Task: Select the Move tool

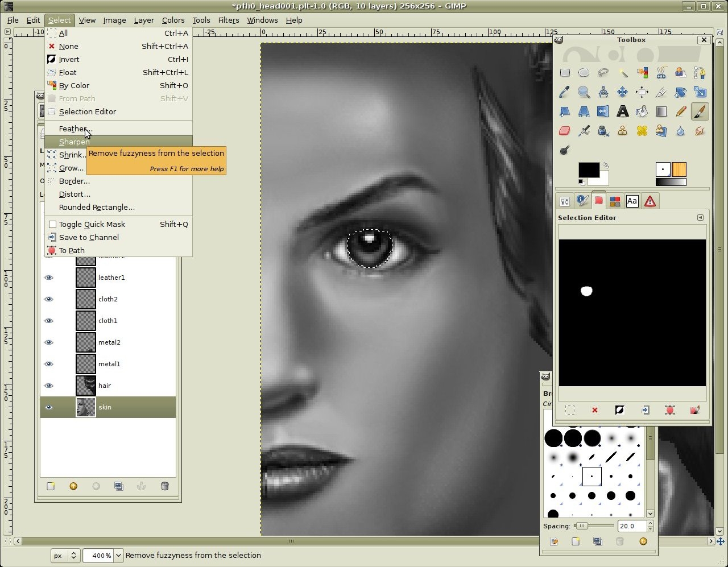Action: click(623, 92)
